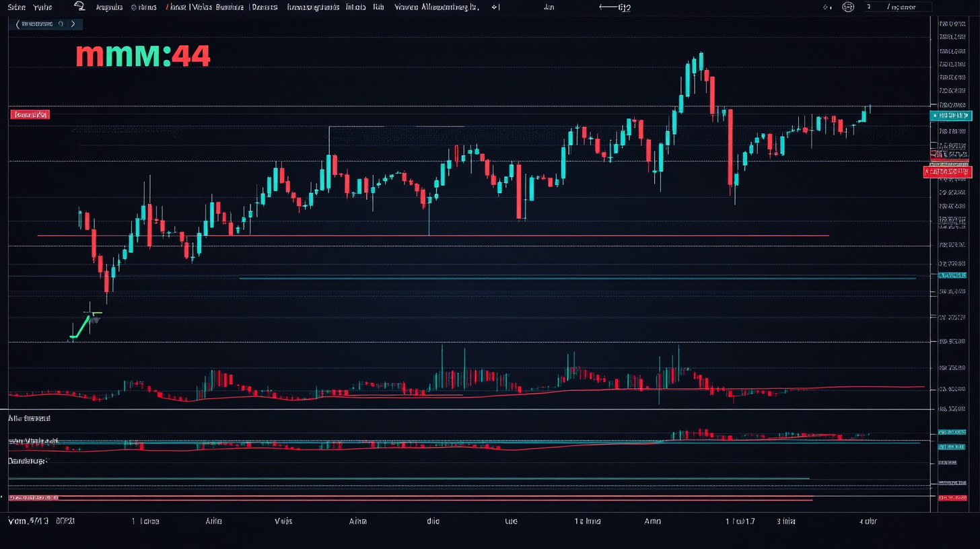The height and width of the screenshot is (549, 980).
Task: Click the red alert price label on the right scale
Action: (x=949, y=172)
